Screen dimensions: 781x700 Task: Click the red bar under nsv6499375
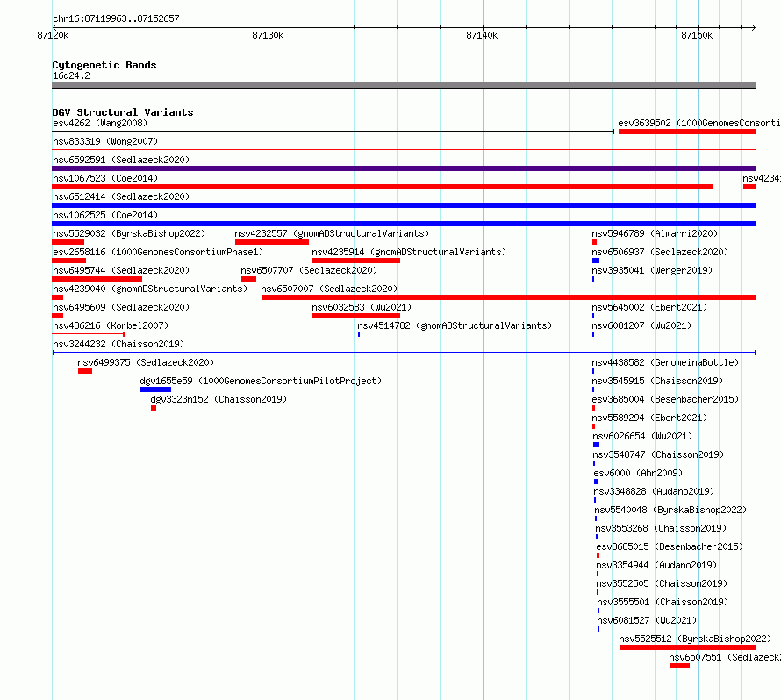coord(85,371)
